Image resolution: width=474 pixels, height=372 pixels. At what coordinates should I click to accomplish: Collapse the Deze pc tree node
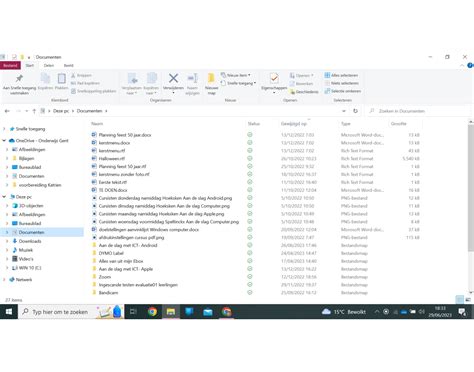4,197
